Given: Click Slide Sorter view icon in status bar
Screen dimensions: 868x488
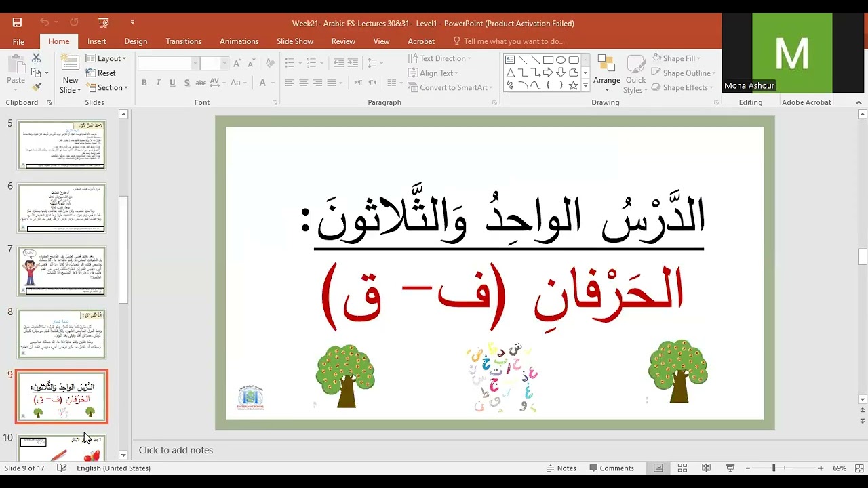Looking at the screenshot, I should pyautogui.click(x=682, y=468).
